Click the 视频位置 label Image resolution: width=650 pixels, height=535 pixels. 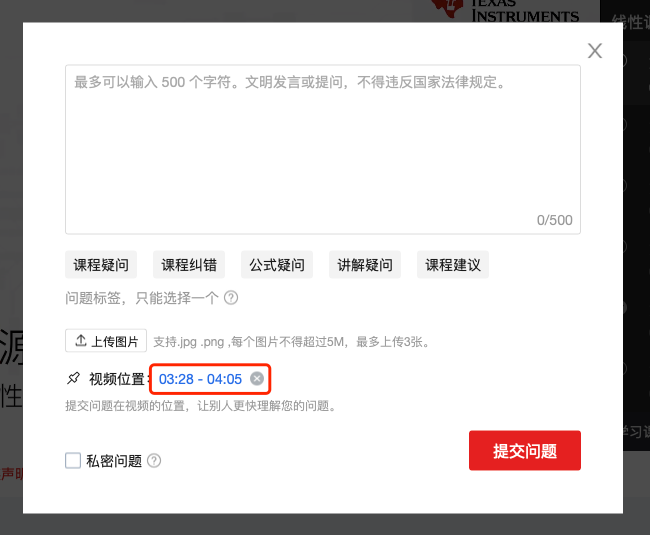pyautogui.click(x=117, y=379)
